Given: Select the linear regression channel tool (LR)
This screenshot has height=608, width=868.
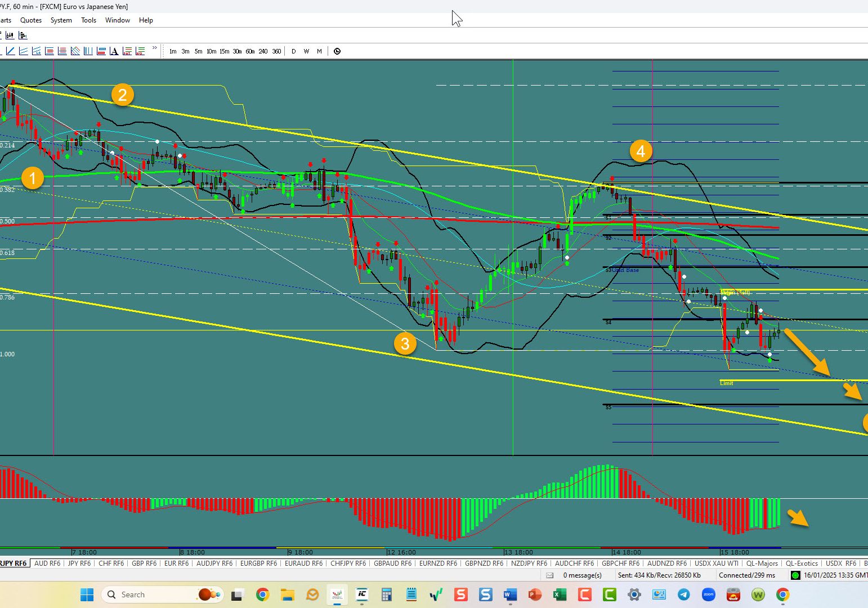Looking at the screenshot, I should pyautogui.click(x=36, y=51).
